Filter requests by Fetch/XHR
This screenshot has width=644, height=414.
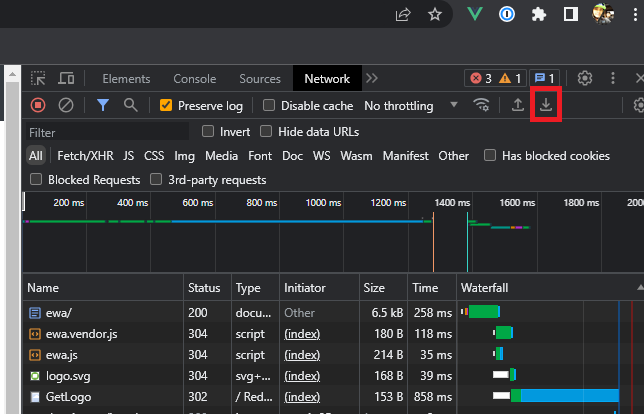pyautogui.click(x=85, y=156)
